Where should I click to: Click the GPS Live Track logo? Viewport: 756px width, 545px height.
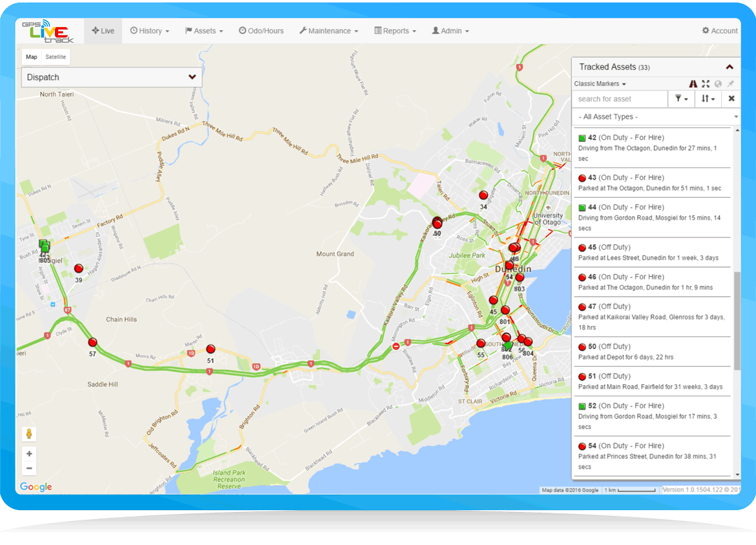(x=47, y=31)
